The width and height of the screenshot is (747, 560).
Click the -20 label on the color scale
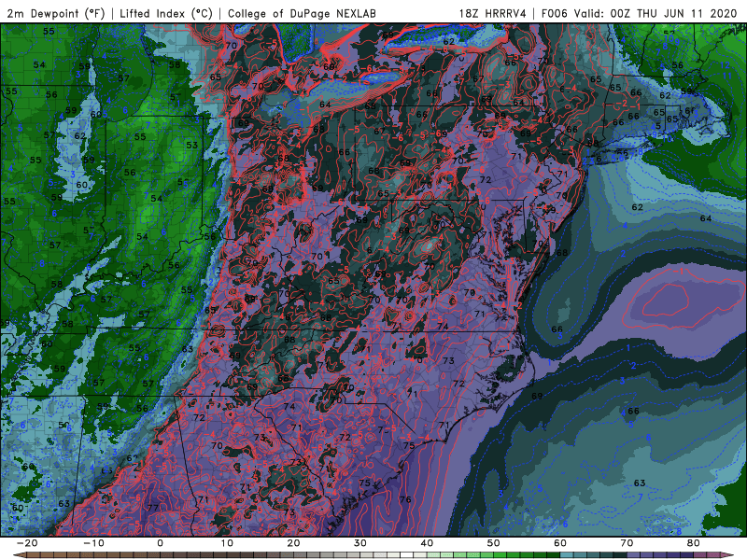click(x=27, y=543)
